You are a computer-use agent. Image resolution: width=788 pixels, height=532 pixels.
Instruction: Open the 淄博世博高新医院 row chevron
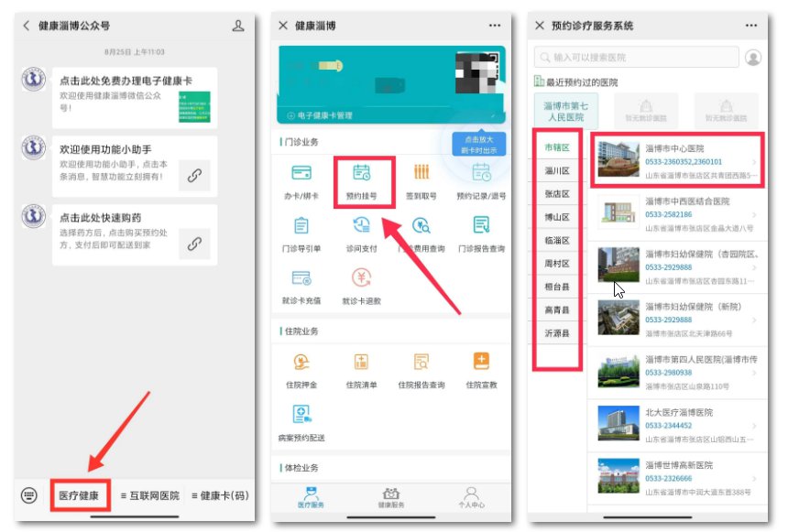click(x=754, y=479)
